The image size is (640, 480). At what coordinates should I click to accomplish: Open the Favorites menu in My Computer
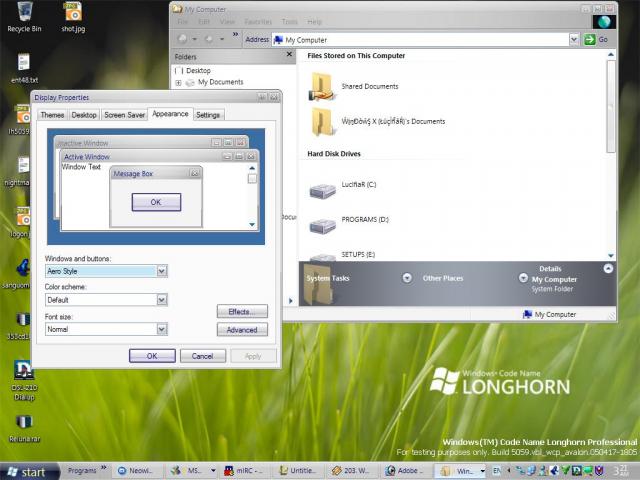point(258,22)
